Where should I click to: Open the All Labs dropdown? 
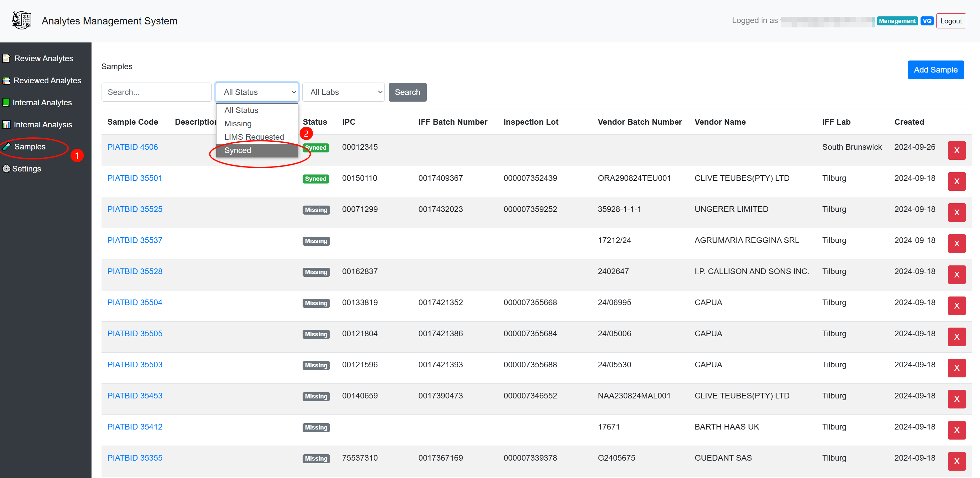343,92
